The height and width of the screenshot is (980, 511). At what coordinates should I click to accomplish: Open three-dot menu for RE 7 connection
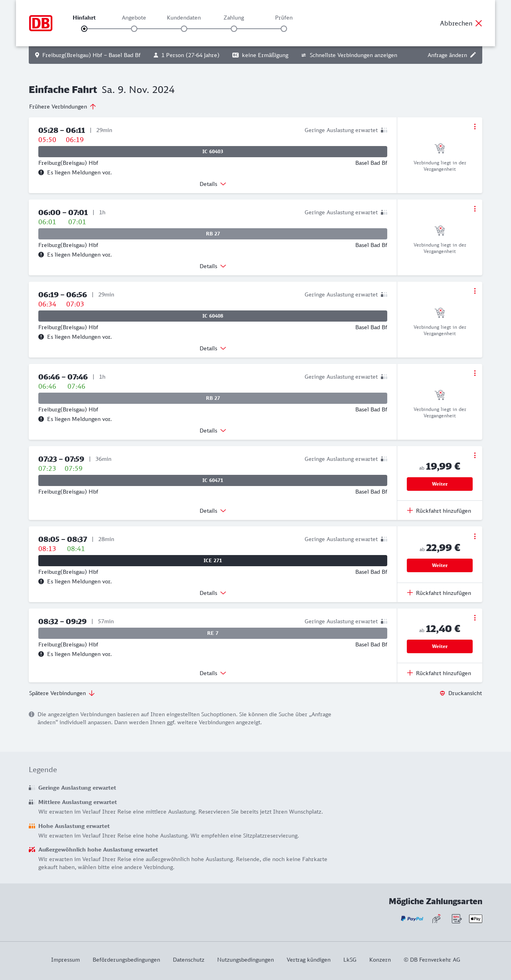pyautogui.click(x=475, y=618)
